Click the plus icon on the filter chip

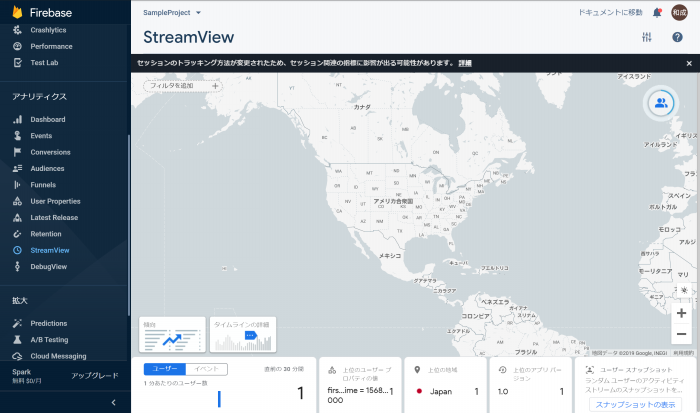coord(215,86)
